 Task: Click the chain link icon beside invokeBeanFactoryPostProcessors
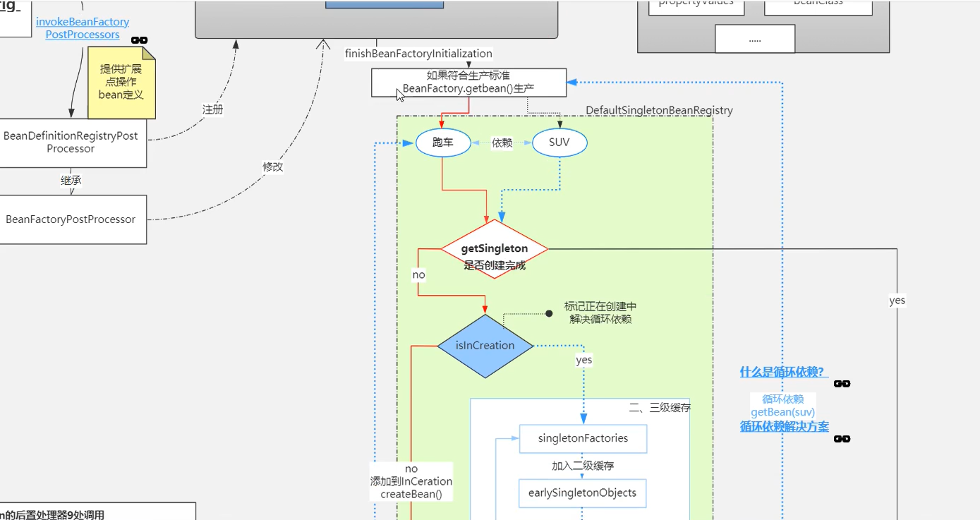(140, 40)
